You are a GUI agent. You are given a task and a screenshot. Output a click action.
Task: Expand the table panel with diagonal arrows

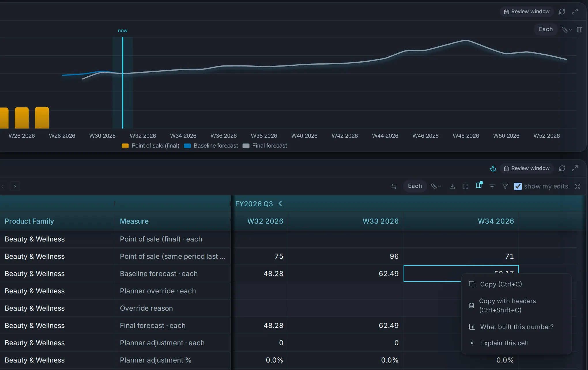point(575,168)
